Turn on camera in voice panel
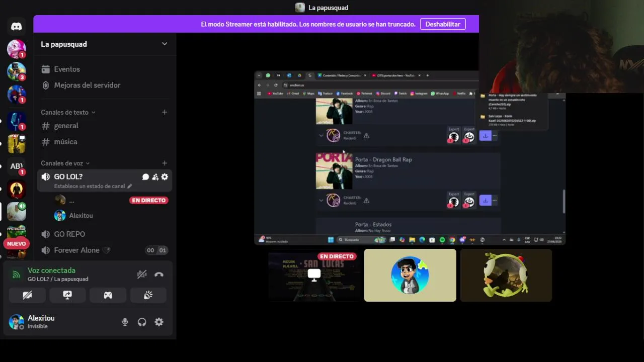 pyautogui.click(x=27, y=295)
